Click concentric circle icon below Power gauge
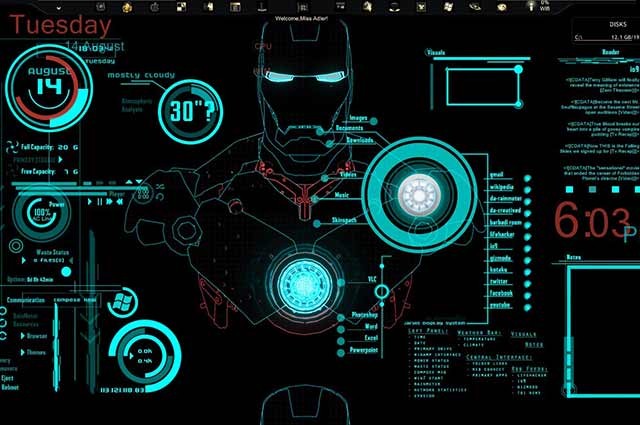This screenshot has width=640, height=425. pyautogui.click(x=16, y=246)
